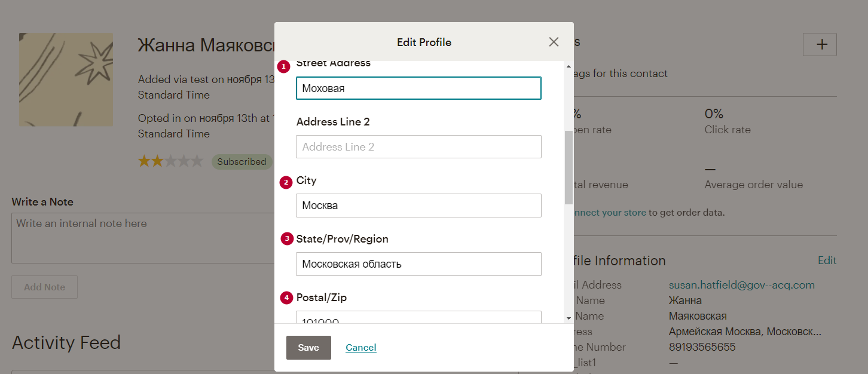This screenshot has height=374, width=868.
Task: Click the scroll down arrow in dialog
Action: pos(569,318)
